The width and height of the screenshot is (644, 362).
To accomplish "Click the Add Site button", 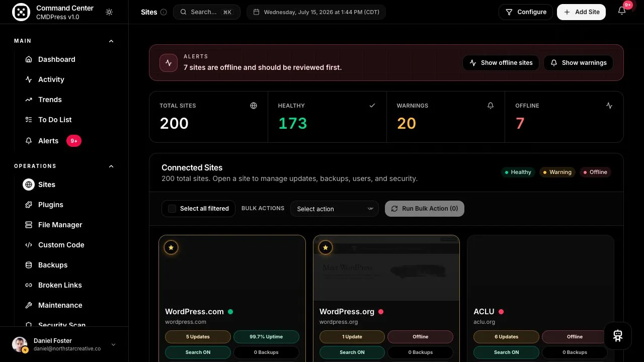I will [x=581, y=12].
